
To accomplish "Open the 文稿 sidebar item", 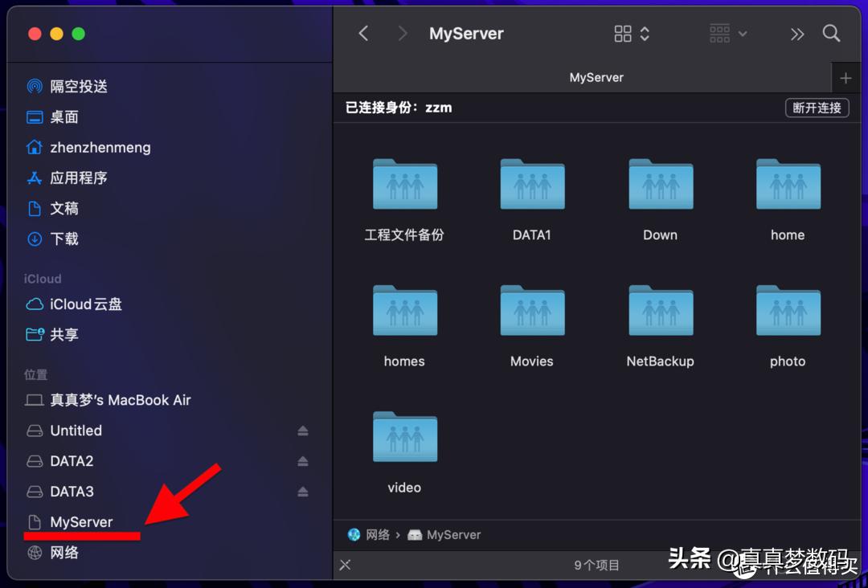I will click(x=63, y=208).
